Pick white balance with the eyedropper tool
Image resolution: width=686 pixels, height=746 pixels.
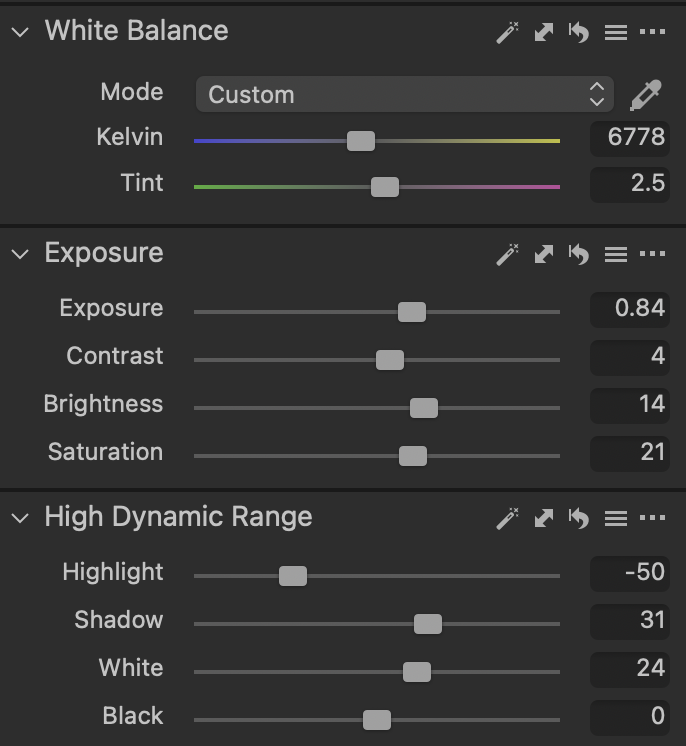point(646,95)
